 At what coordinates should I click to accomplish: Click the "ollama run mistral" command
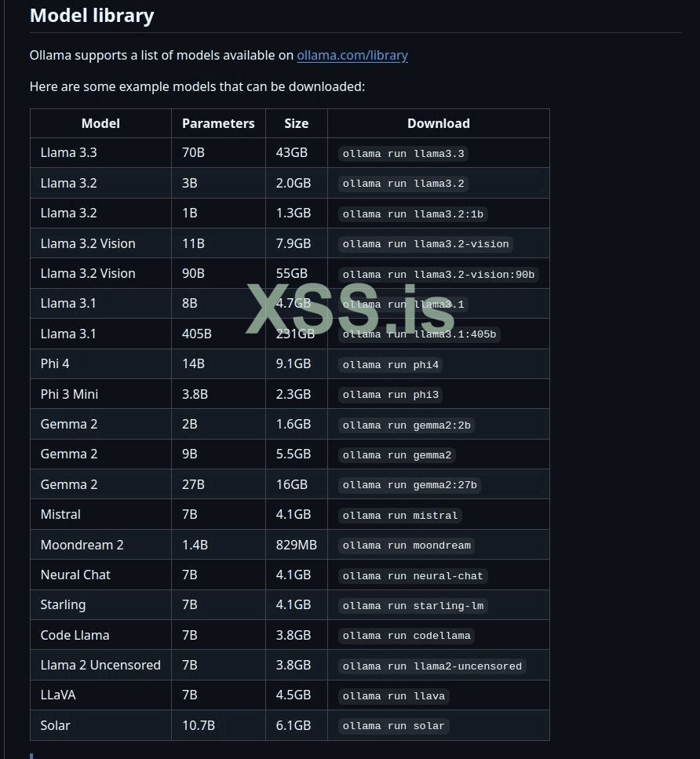click(x=400, y=516)
